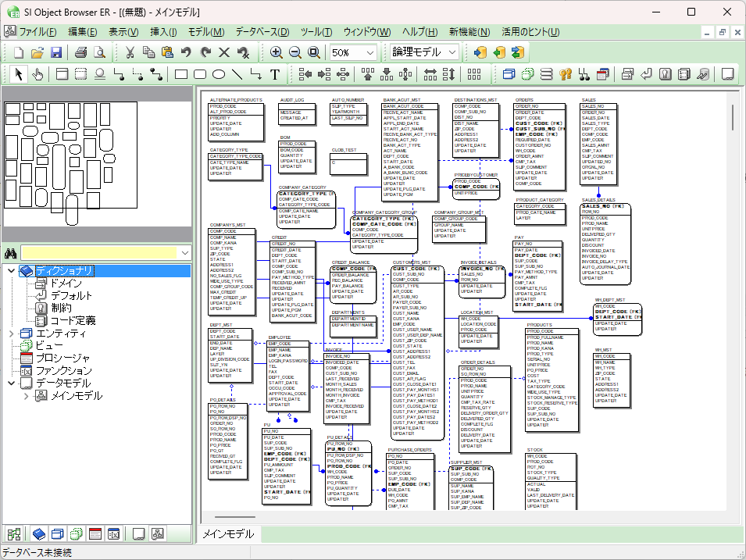Viewport: 746px width, 560px height.
Task: Select ファンクション in the tree
Action: (64, 371)
